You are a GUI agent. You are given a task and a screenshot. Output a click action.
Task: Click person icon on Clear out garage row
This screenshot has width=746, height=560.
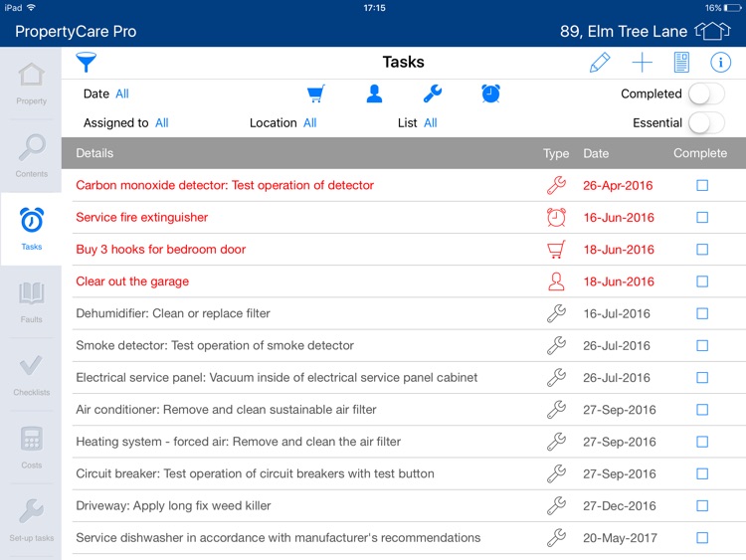pyautogui.click(x=556, y=281)
